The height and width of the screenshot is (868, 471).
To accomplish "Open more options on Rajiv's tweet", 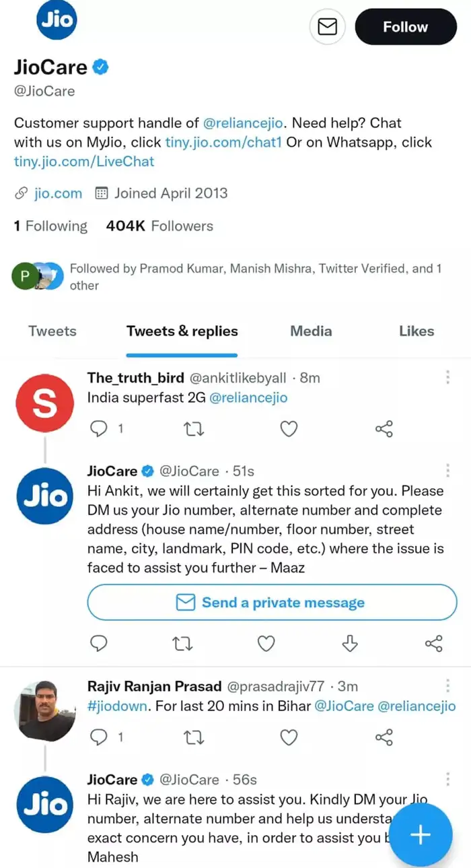I will [447, 686].
